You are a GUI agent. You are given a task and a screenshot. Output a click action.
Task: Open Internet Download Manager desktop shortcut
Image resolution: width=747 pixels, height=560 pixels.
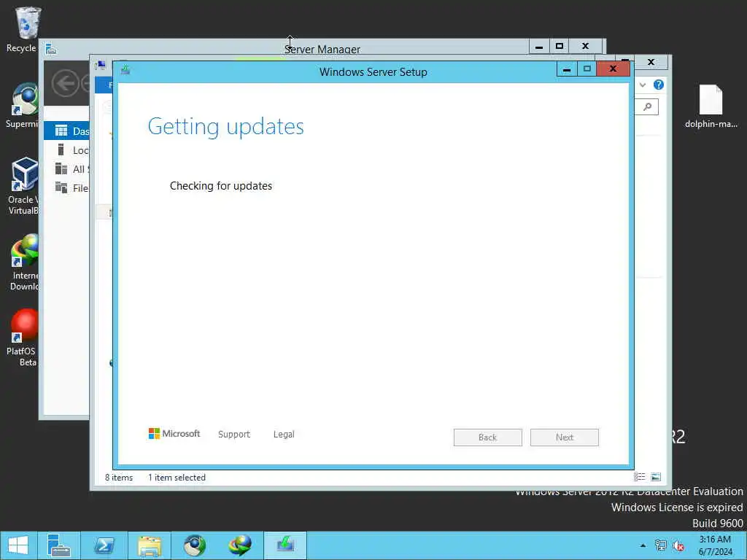point(24,262)
